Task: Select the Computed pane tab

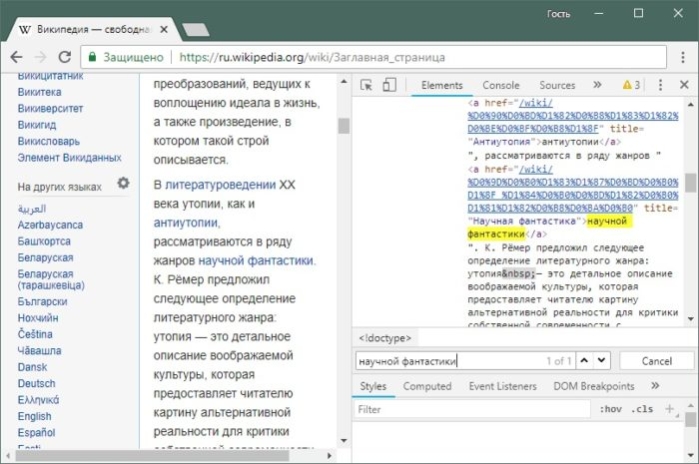Action: tap(427, 386)
